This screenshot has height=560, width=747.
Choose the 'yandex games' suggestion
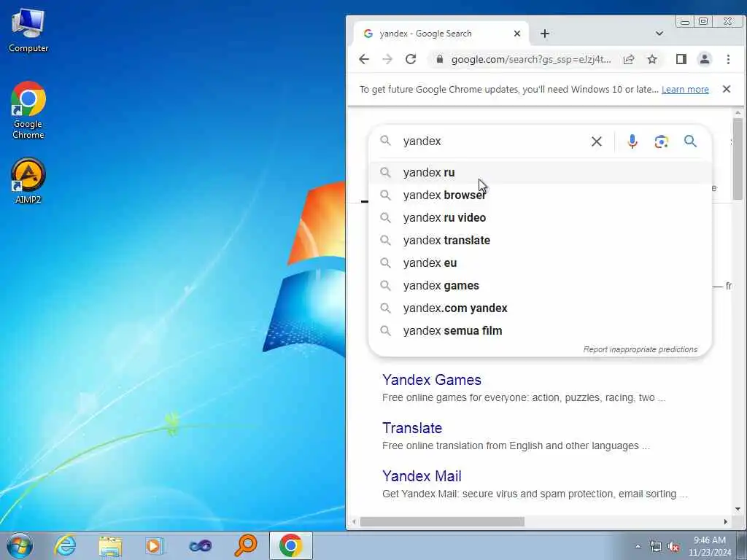click(x=541, y=286)
